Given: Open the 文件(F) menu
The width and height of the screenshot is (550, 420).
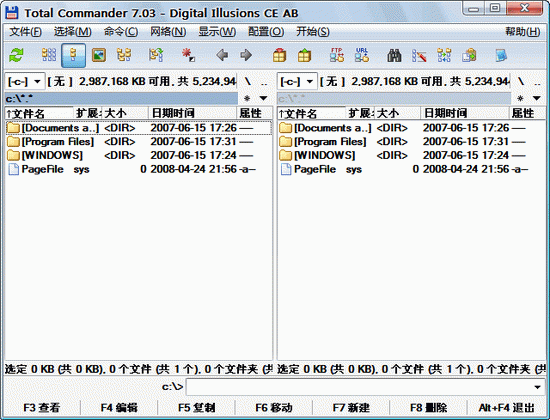Looking at the screenshot, I should (x=25, y=32).
